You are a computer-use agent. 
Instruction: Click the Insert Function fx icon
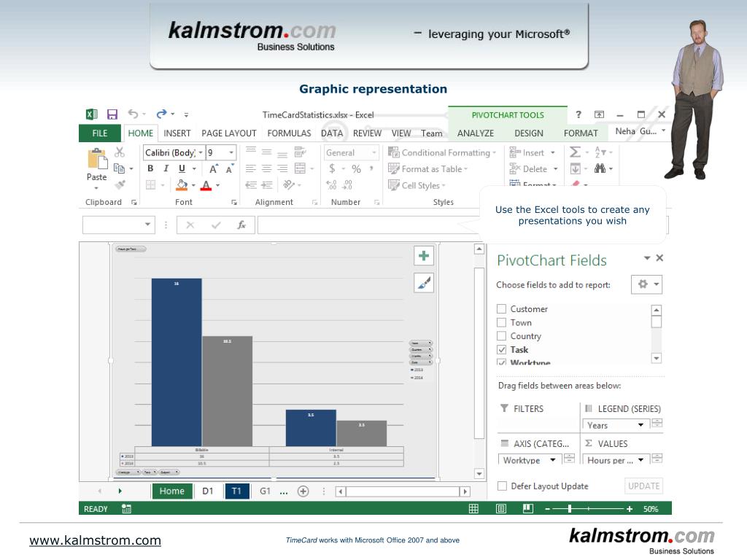pos(241,225)
